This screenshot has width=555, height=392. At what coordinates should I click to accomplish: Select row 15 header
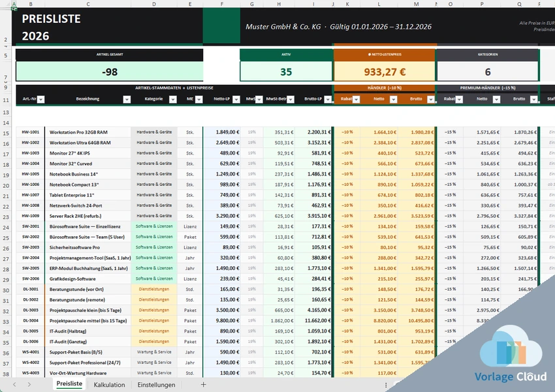[x=6, y=133]
